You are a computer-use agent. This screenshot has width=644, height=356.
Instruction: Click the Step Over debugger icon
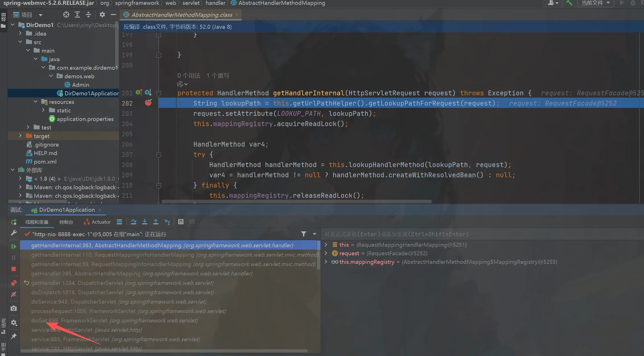click(133, 222)
